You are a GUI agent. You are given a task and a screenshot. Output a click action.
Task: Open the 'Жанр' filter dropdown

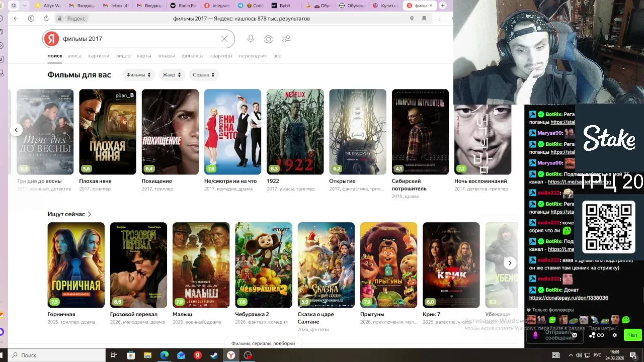(x=172, y=75)
